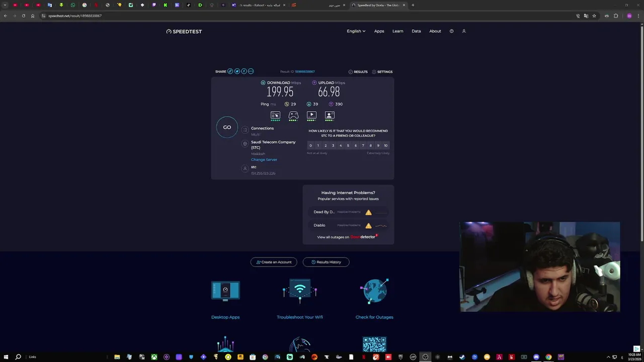
Task: Click the web browsing performance icon
Action: (275, 116)
